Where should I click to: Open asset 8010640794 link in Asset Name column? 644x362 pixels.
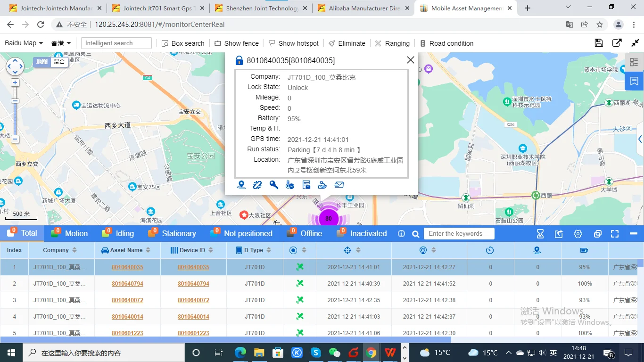click(x=127, y=284)
